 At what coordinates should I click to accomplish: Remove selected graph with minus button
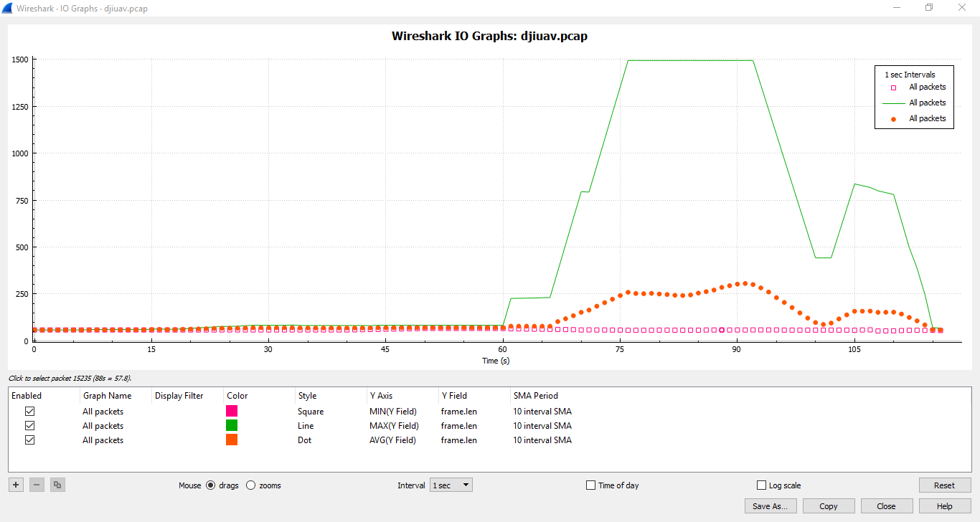(37, 485)
